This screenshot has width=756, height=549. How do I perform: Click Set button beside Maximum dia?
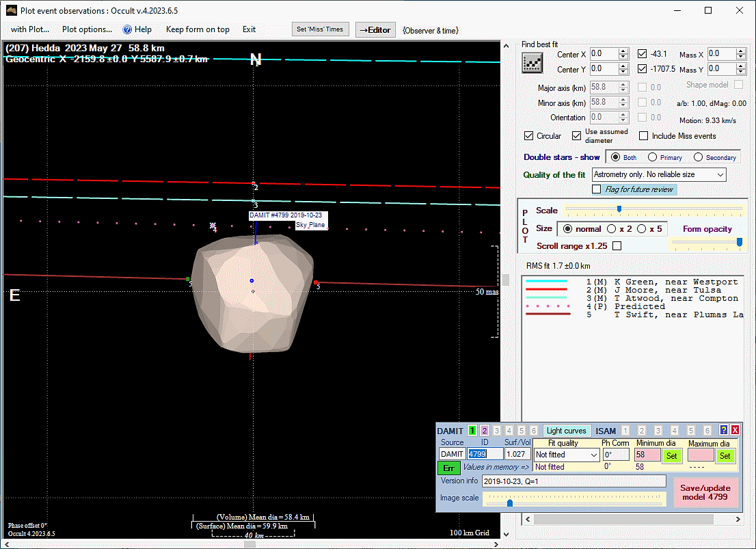click(x=725, y=455)
